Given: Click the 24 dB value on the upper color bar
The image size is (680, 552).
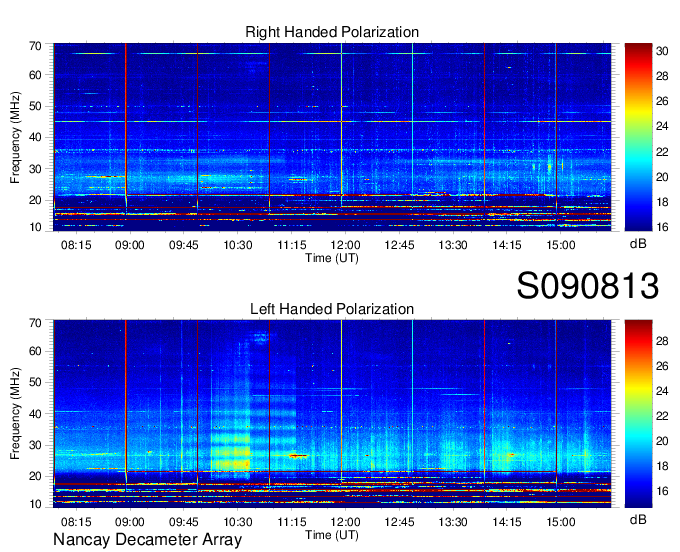Looking at the screenshot, I should coord(662,126).
